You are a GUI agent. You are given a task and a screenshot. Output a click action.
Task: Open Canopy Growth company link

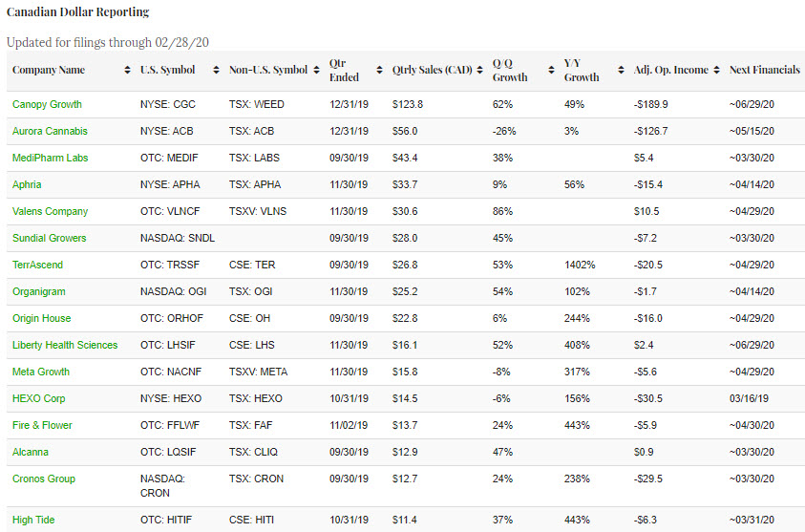click(x=47, y=104)
